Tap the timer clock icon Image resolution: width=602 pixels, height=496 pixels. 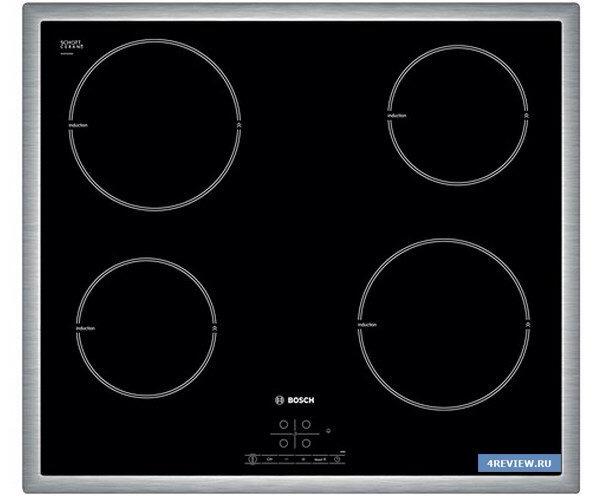(337, 458)
